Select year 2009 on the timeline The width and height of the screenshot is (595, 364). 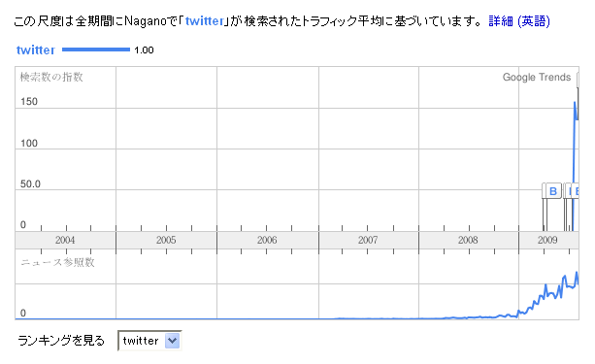(x=548, y=240)
